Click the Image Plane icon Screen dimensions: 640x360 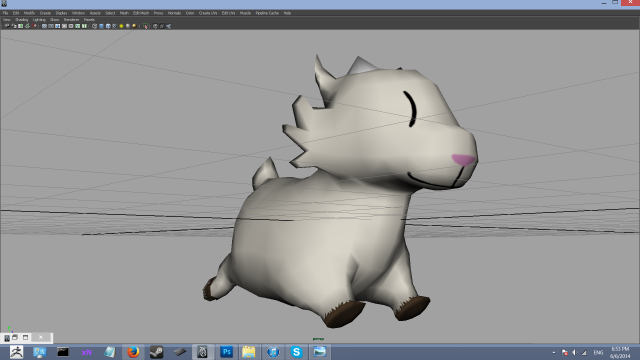pyautogui.click(x=27, y=26)
